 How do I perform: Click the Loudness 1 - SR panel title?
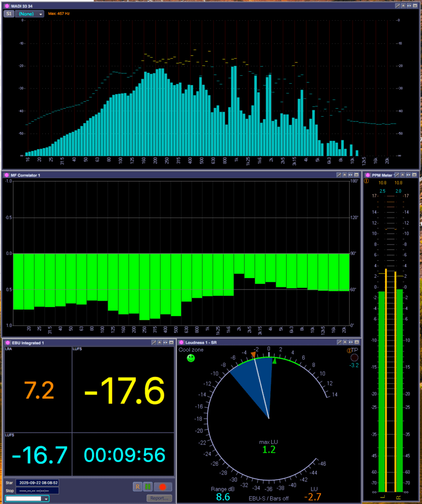pos(202,342)
